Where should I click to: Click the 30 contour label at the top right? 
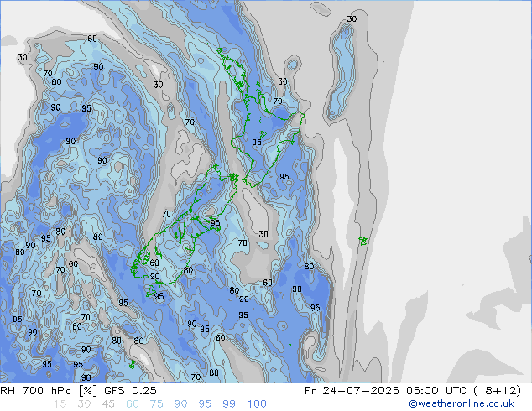pyautogui.click(x=352, y=19)
